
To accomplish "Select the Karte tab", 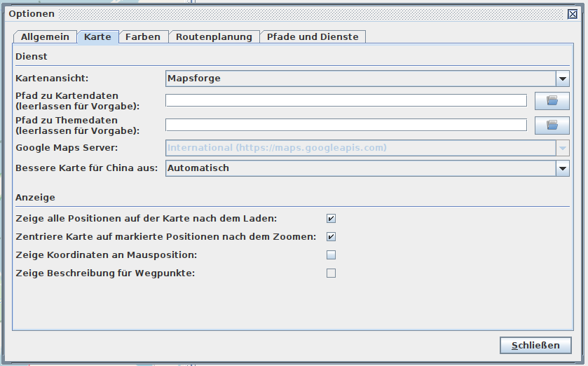I will coord(97,37).
